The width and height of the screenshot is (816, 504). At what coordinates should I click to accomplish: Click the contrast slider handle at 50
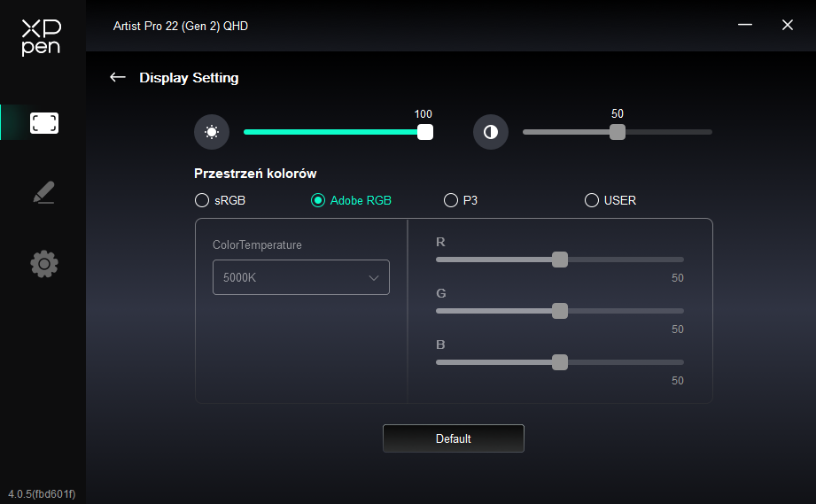[618, 132]
